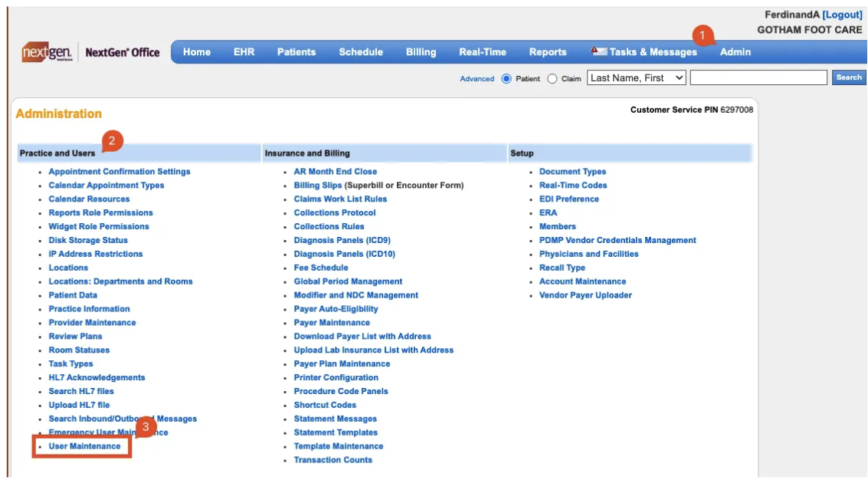The image size is (868, 480).
Task: Open the Schedule menu tab
Action: [361, 52]
